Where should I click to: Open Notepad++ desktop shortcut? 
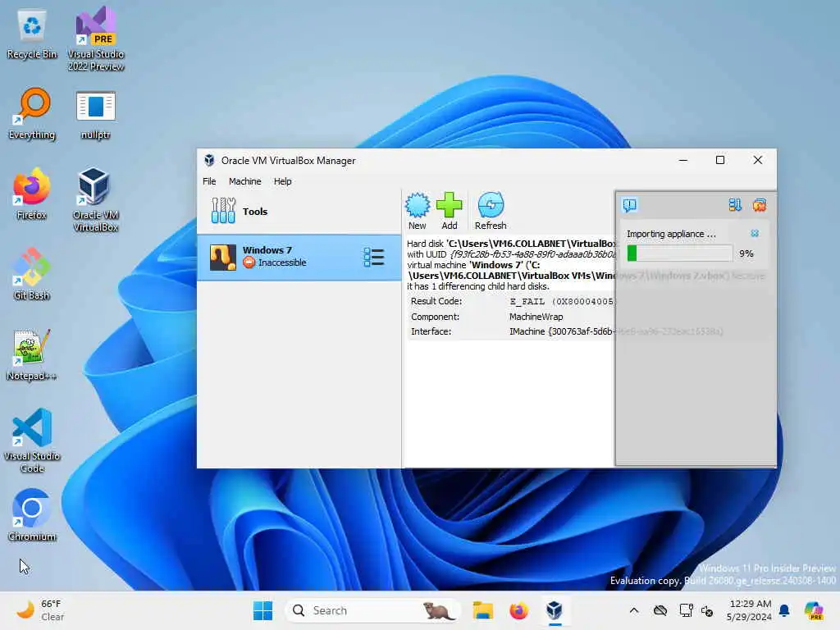[x=32, y=354]
